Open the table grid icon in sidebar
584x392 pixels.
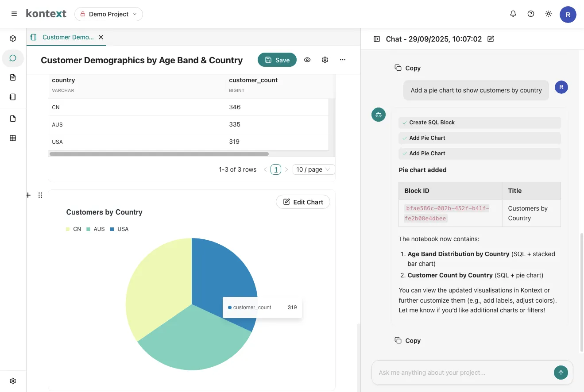point(13,138)
